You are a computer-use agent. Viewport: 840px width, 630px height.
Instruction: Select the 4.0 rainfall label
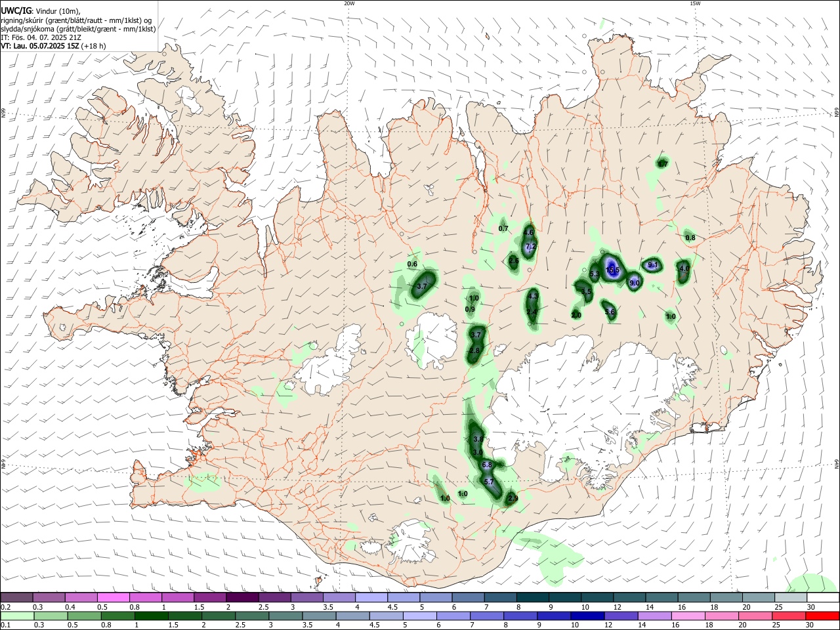pos(684,268)
